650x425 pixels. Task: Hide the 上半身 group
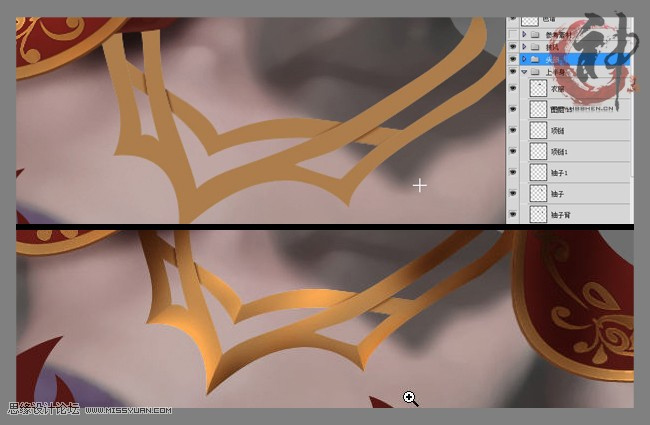[x=513, y=71]
